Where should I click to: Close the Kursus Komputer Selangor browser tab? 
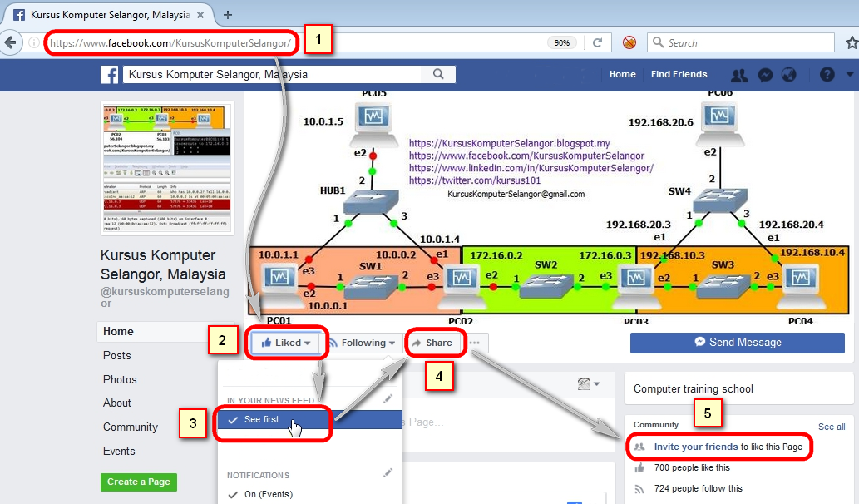200,15
